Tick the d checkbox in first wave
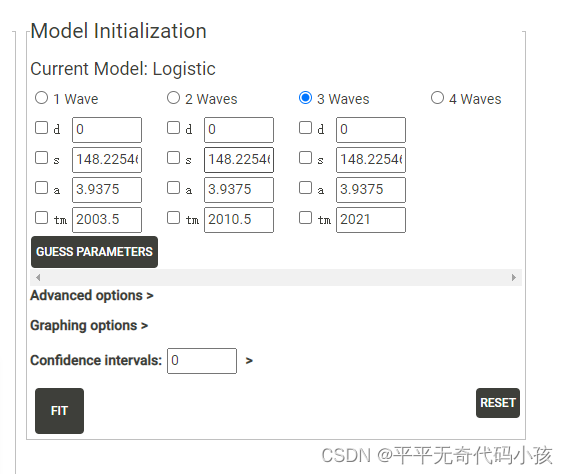This screenshot has height=474, width=568. [x=41, y=128]
